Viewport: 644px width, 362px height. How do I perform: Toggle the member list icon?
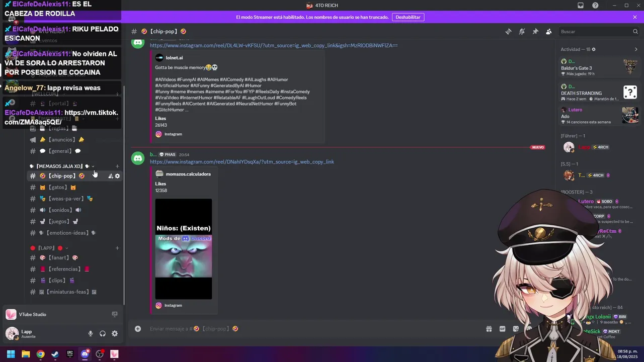(548, 31)
